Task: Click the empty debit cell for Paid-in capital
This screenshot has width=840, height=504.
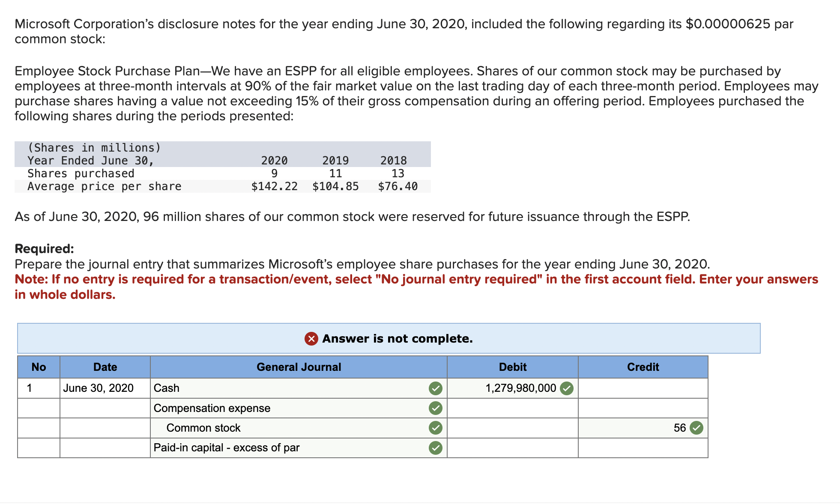Action: [512, 448]
